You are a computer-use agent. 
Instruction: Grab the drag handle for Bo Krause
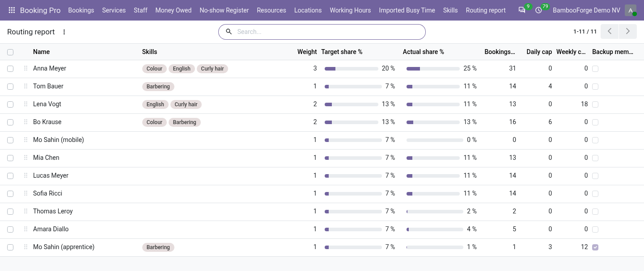[x=25, y=122]
